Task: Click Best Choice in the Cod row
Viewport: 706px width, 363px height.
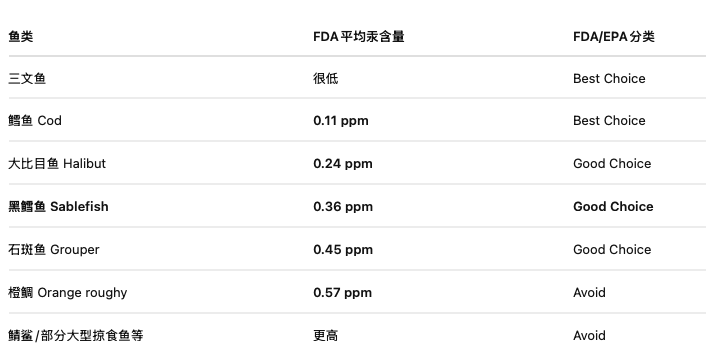Action: click(609, 121)
